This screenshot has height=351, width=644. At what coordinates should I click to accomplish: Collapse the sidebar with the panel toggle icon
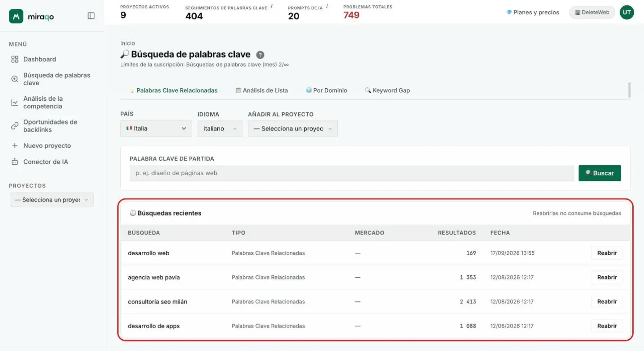[91, 16]
